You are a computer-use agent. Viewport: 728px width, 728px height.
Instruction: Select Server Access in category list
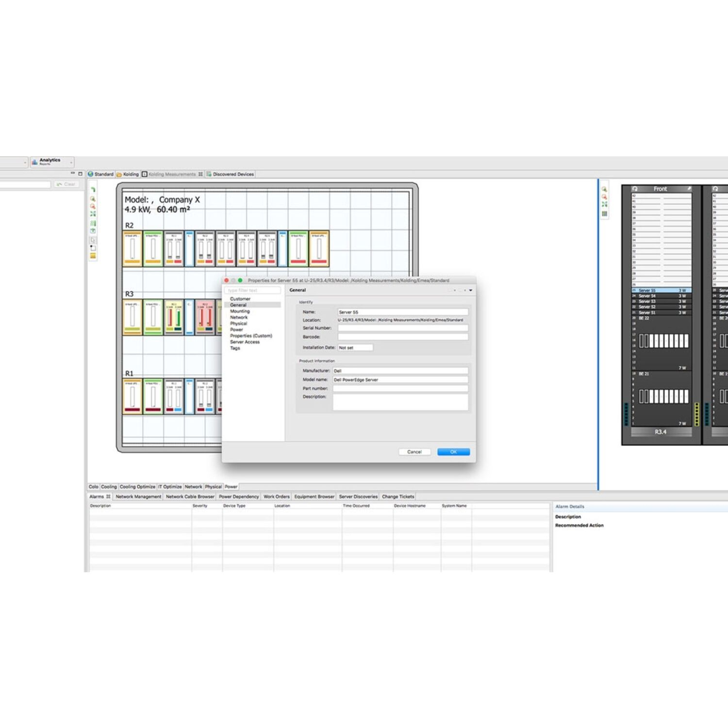pos(245,342)
